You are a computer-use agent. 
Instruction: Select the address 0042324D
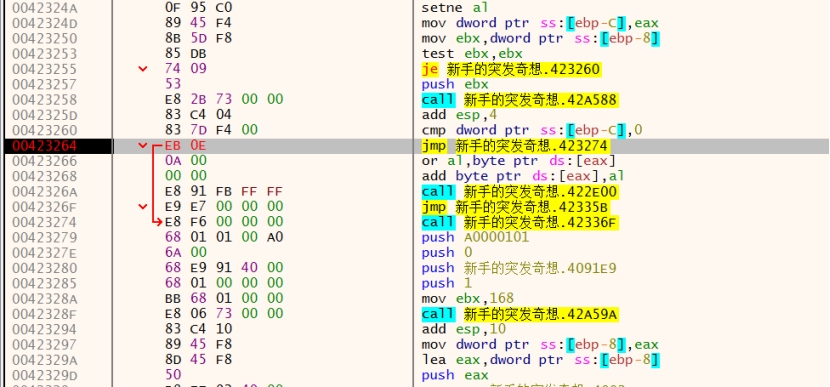click(x=44, y=23)
